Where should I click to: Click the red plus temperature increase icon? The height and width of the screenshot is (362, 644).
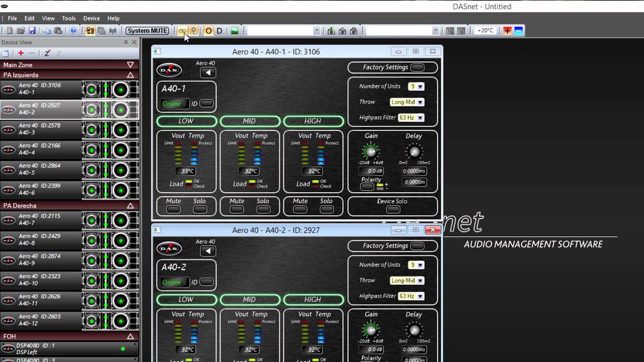507,31
